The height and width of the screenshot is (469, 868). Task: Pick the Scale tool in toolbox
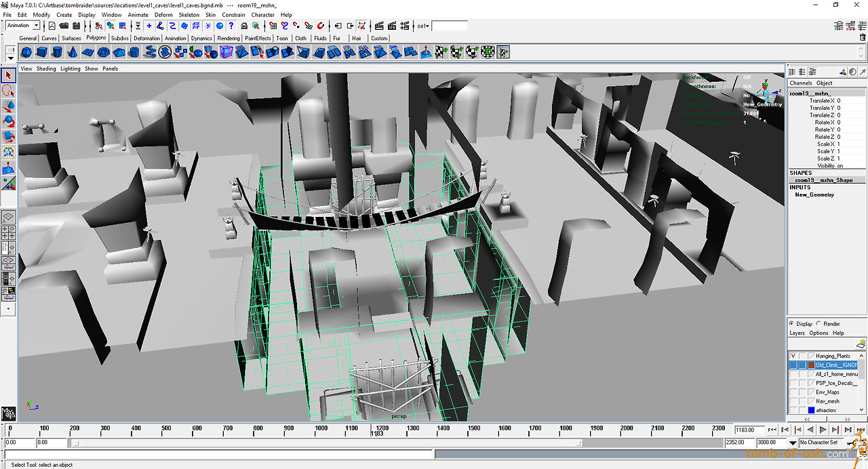click(9, 138)
